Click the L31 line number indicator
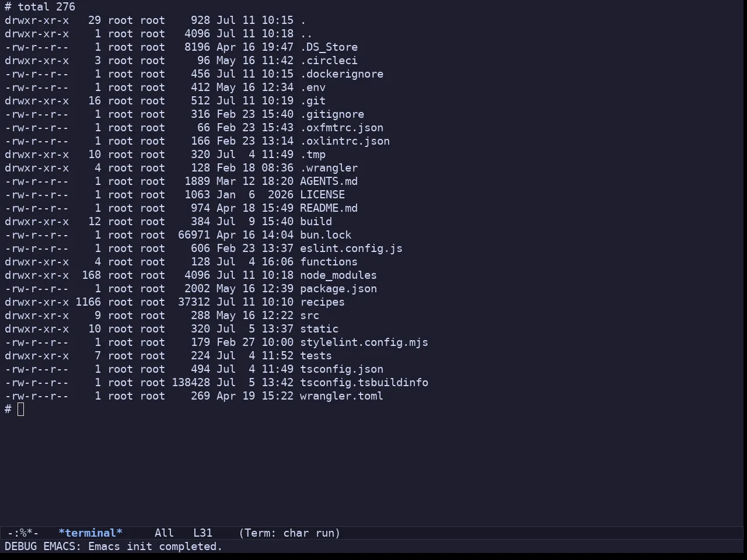 [x=203, y=533]
